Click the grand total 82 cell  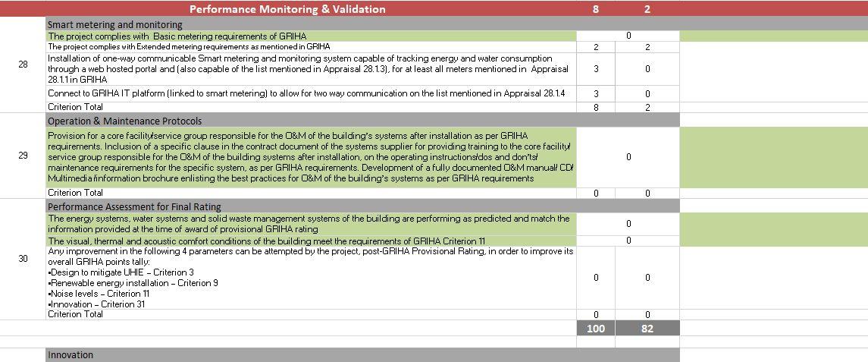click(647, 328)
